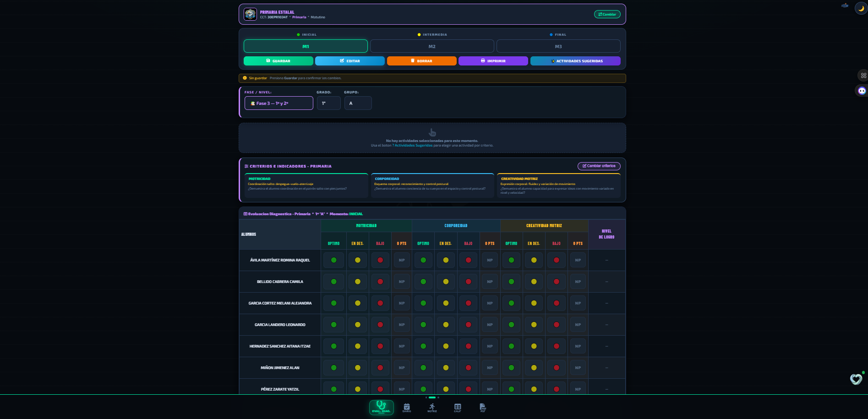Click the MOTRICIDAD table group header
This screenshot has width=868, height=419.
pyautogui.click(x=366, y=225)
